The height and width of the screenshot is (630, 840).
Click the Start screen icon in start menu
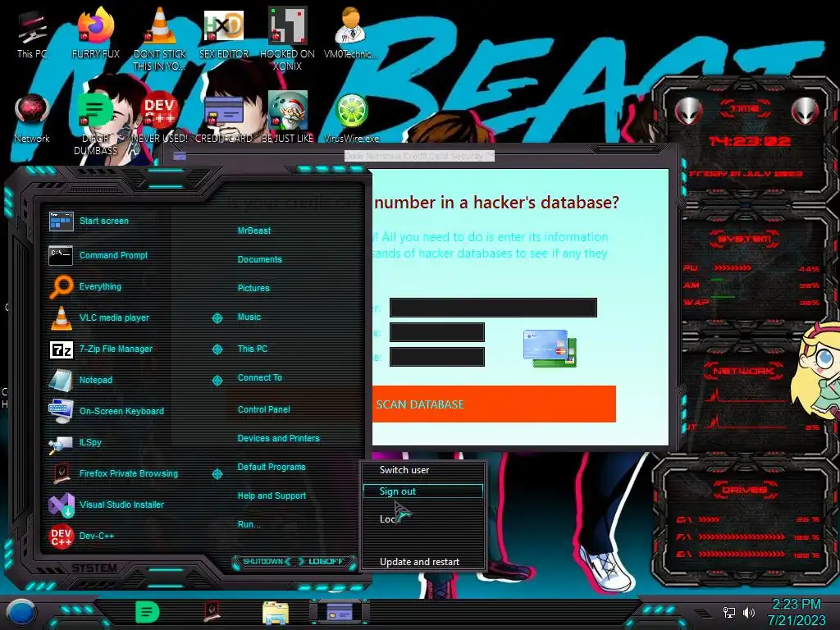coord(61,221)
